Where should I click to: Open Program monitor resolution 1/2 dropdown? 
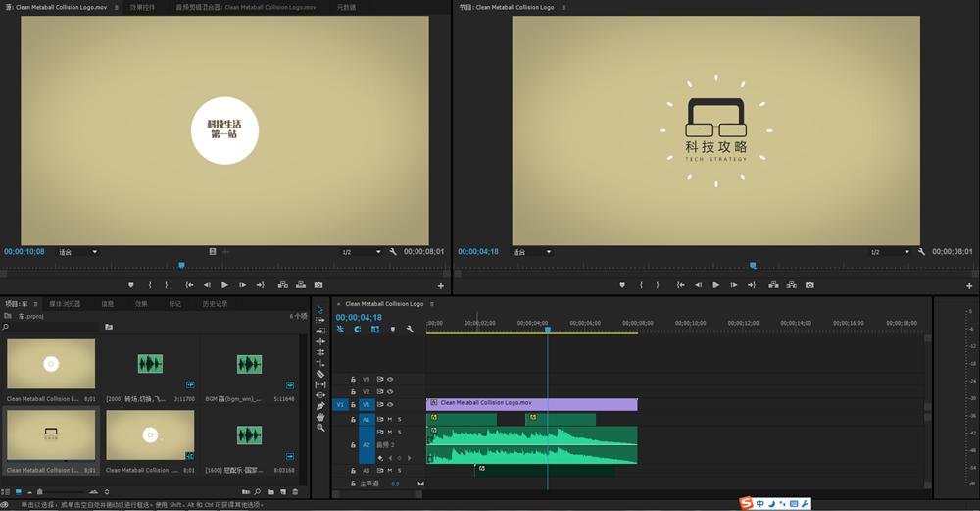tap(889, 252)
